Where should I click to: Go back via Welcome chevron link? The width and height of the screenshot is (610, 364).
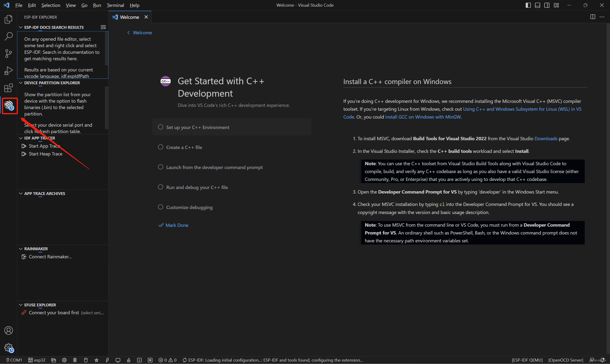pos(139,33)
